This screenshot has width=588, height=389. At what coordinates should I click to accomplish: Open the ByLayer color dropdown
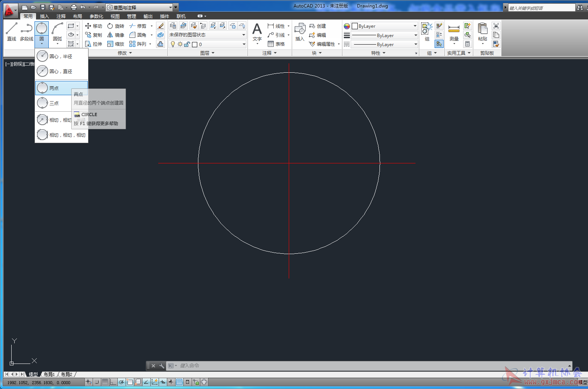pyautogui.click(x=384, y=26)
